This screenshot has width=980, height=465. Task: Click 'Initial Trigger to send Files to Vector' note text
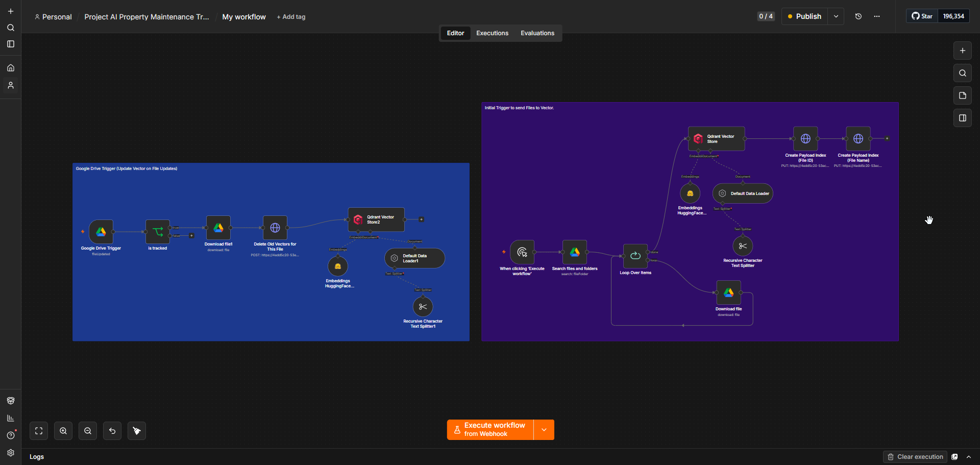coord(519,108)
